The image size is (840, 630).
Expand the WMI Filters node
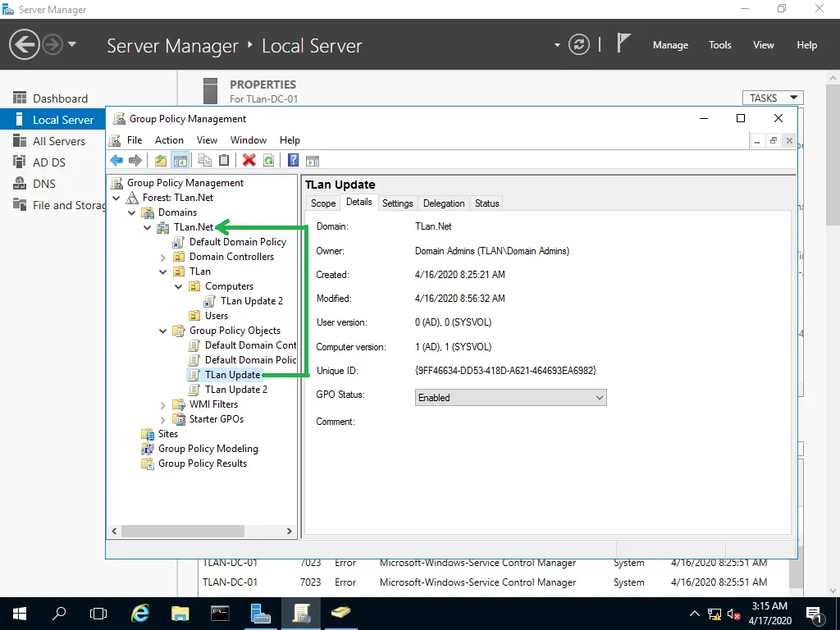[x=163, y=405]
